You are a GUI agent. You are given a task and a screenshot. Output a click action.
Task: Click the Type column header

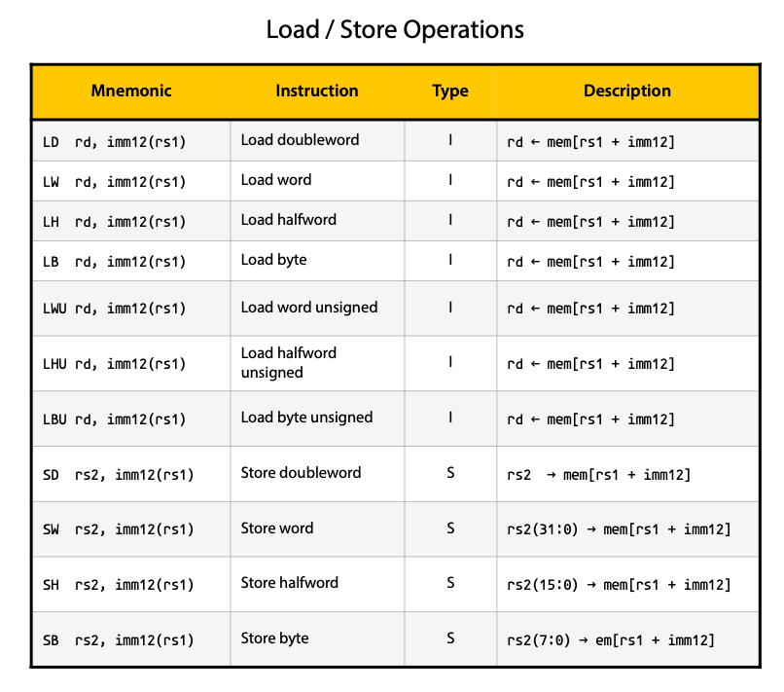(449, 91)
